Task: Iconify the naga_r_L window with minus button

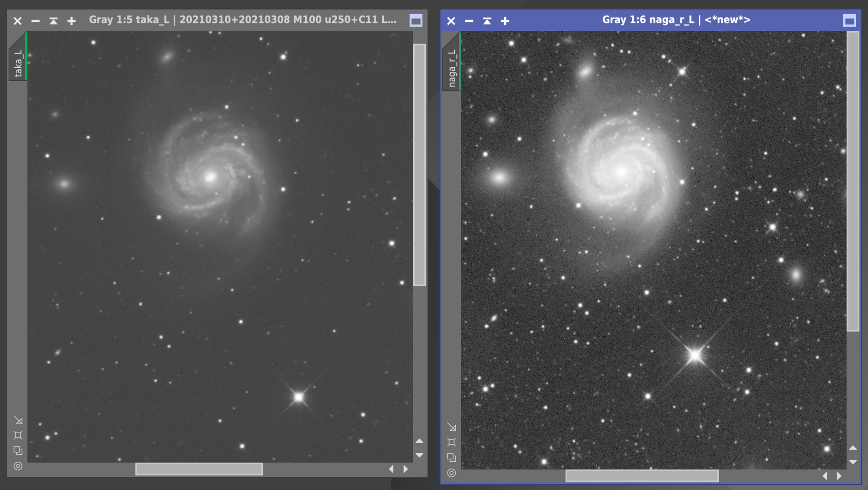Action: click(x=469, y=21)
